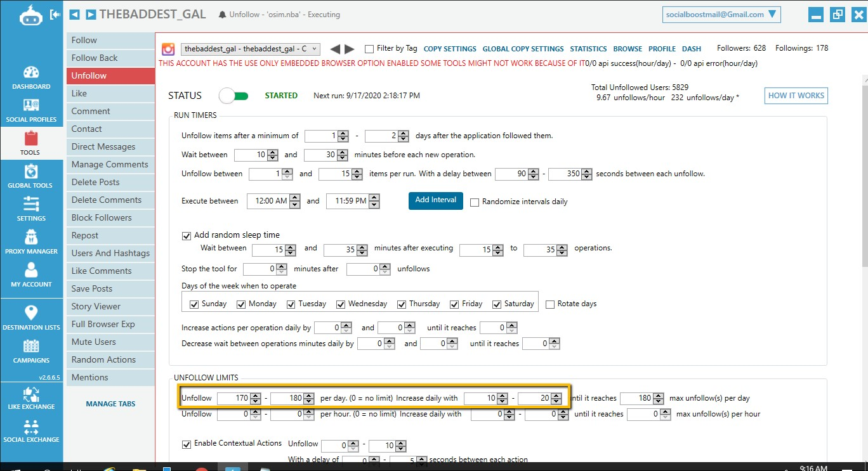The width and height of the screenshot is (868, 471).
Task: Click the robot logo icon
Action: [30, 15]
